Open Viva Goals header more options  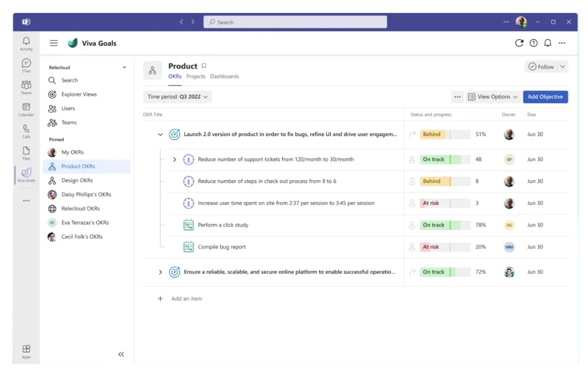(562, 43)
